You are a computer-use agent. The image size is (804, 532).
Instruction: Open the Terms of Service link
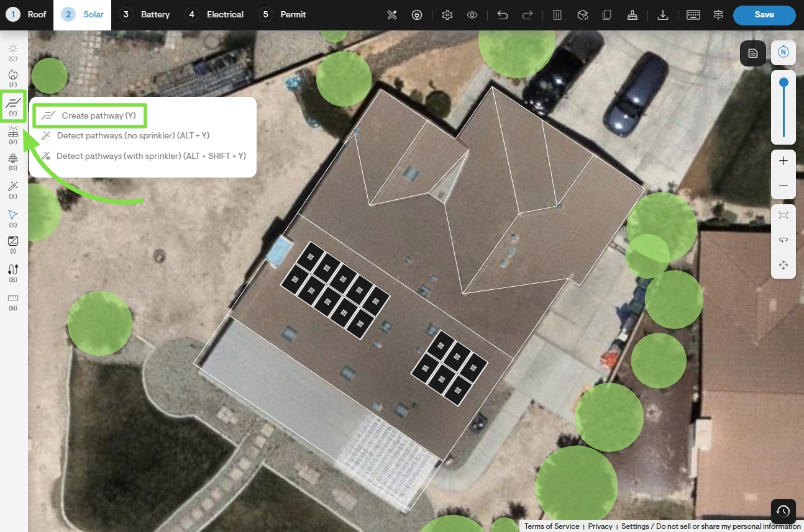click(552, 526)
